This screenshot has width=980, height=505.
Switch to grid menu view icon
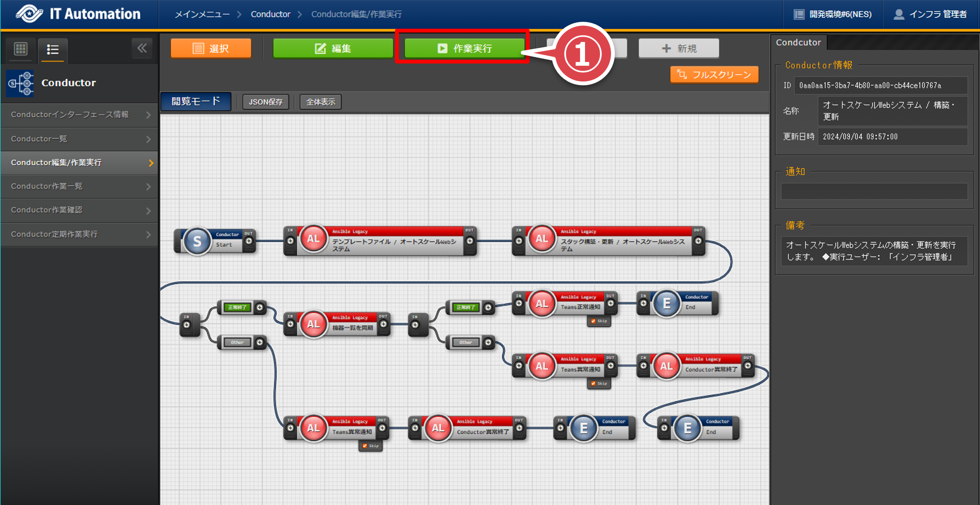(x=21, y=49)
